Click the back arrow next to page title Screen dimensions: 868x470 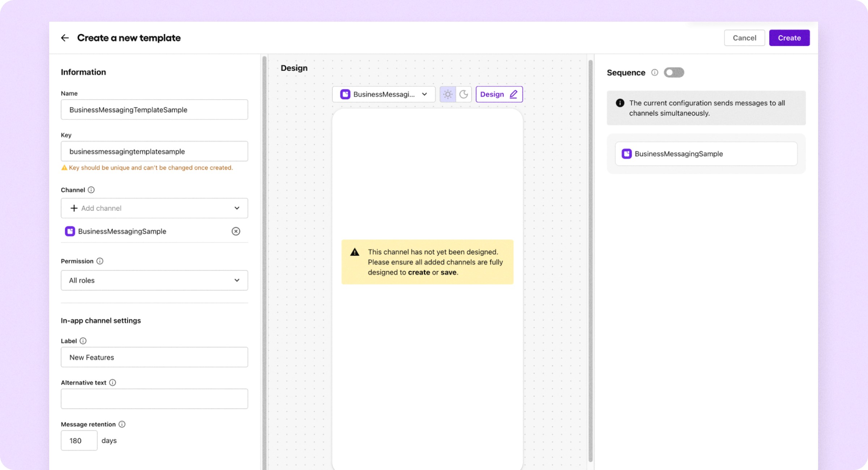click(x=65, y=38)
